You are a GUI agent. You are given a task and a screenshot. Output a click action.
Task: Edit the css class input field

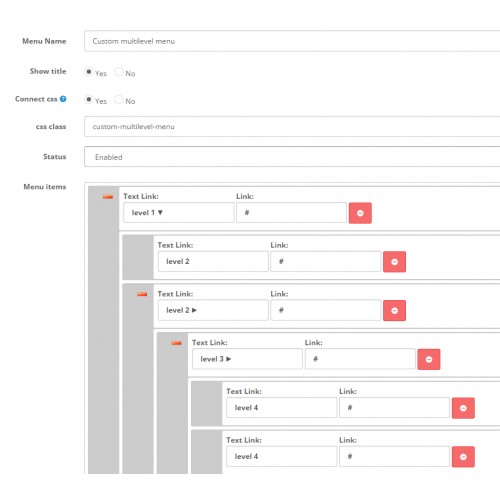click(x=292, y=127)
